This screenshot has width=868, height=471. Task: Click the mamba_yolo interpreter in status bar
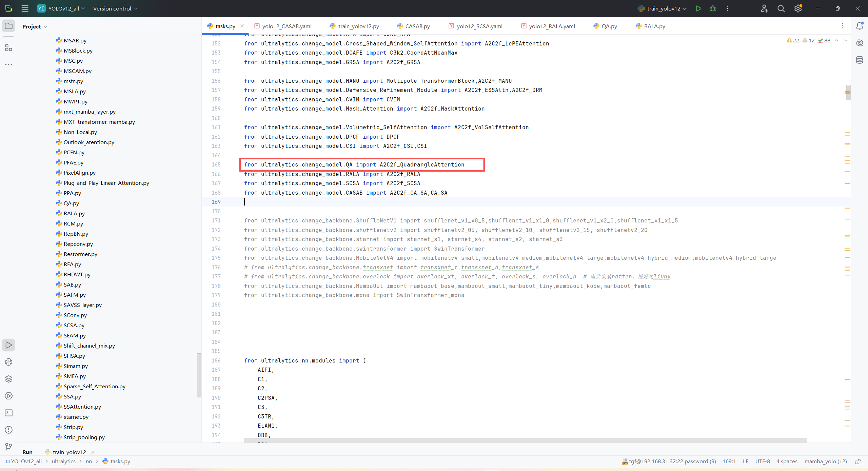(x=825, y=461)
